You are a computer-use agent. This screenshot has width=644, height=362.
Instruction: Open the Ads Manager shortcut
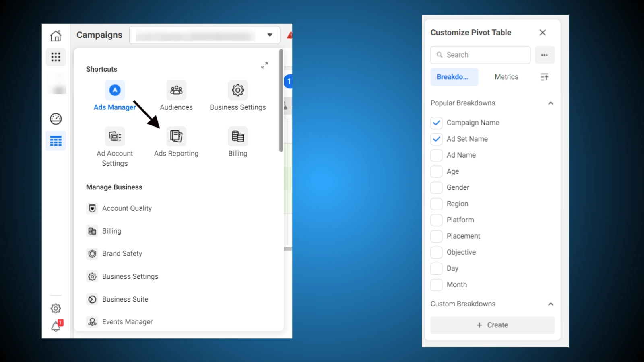click(x=115, y=96)
